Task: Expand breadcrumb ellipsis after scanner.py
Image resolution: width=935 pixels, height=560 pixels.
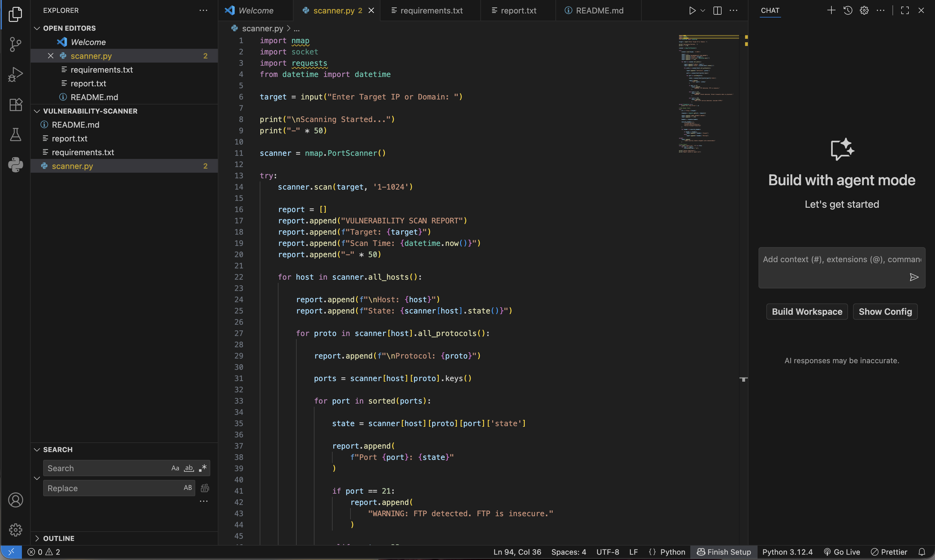Action: (x=297, y=29)
